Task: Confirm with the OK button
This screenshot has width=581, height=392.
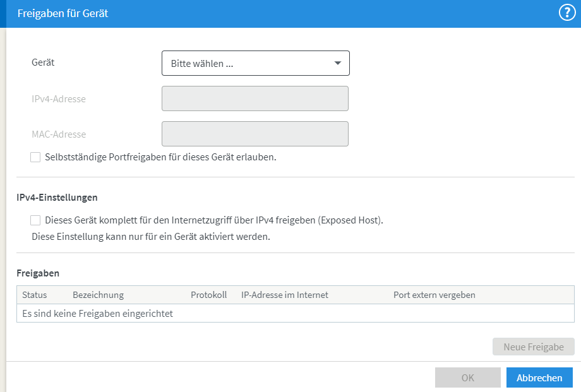Action: 467,377
